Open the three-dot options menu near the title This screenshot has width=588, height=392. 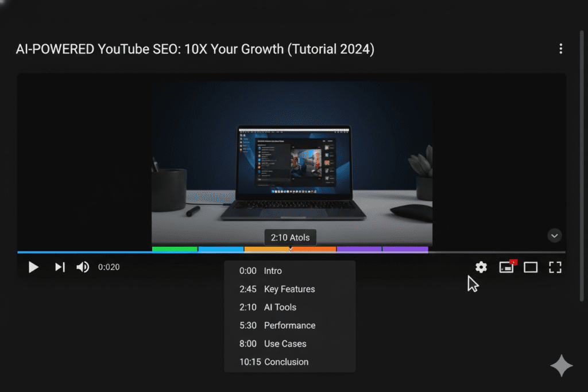click(561, 49)
